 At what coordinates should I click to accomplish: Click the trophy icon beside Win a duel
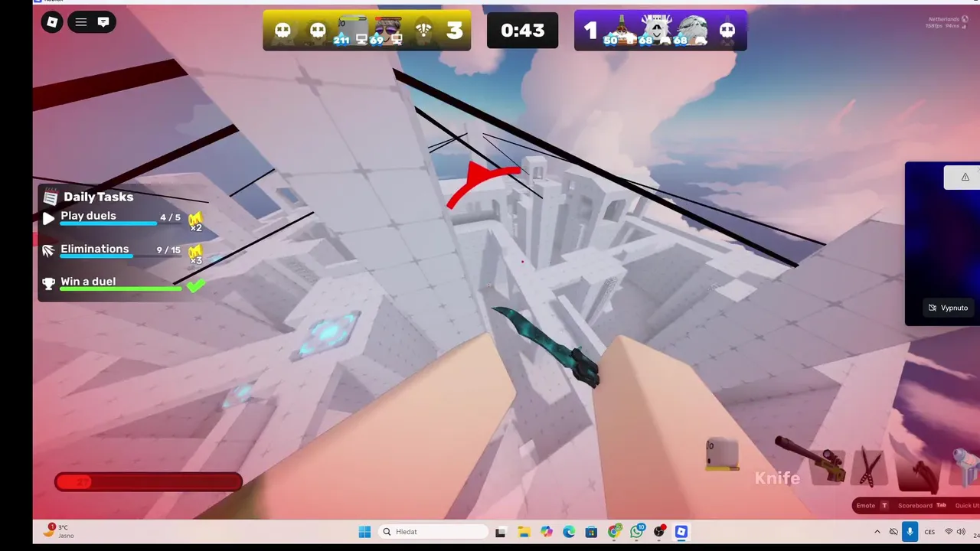click(x=48, y=283)
